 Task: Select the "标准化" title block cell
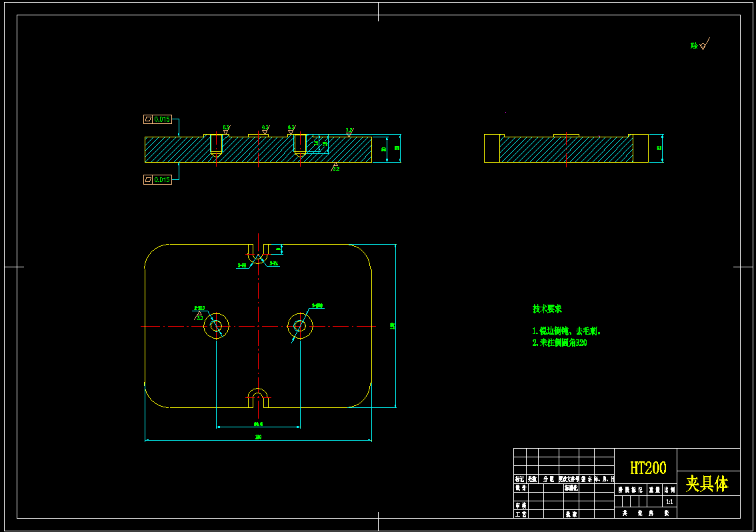(x=571, y=488)
